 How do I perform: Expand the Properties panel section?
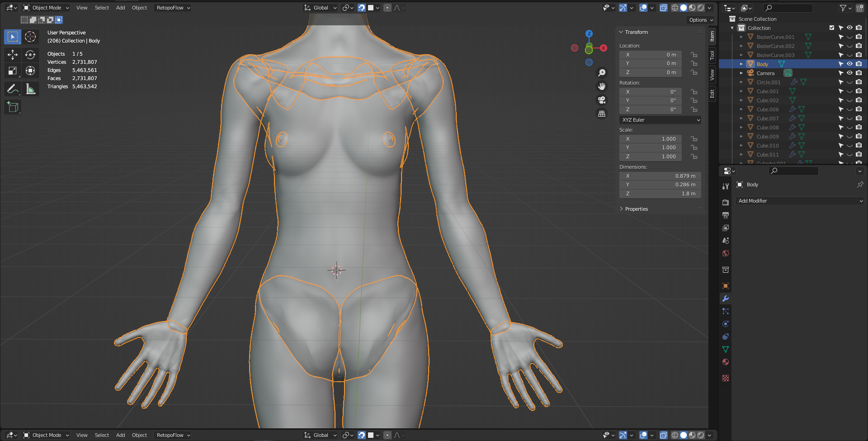637,209
